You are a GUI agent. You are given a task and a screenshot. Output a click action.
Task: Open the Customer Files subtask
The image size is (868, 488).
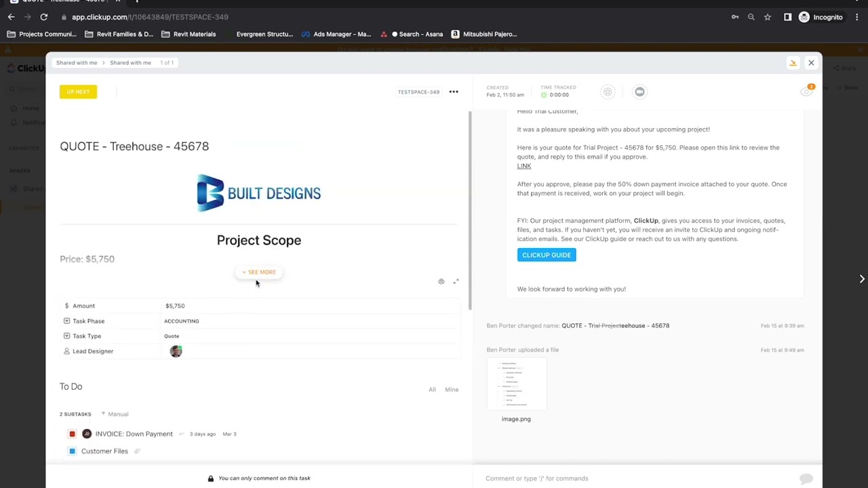click(x=104, y=451)
